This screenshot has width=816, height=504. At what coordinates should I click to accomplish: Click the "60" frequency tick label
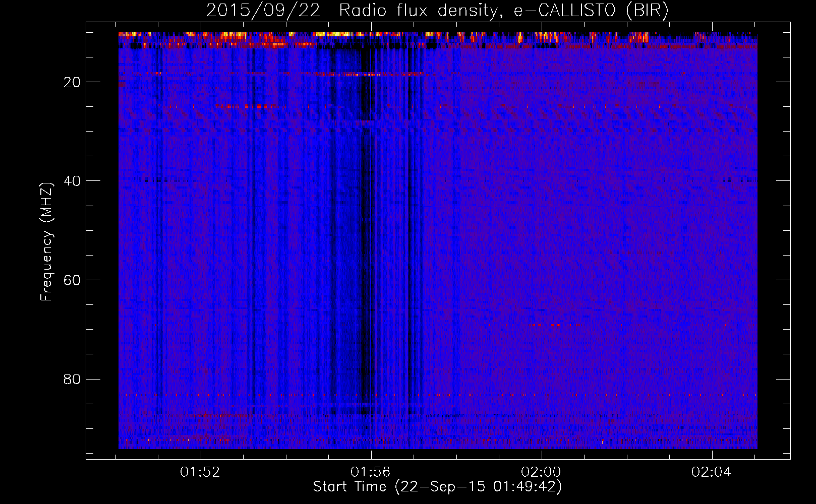point(73,280)
